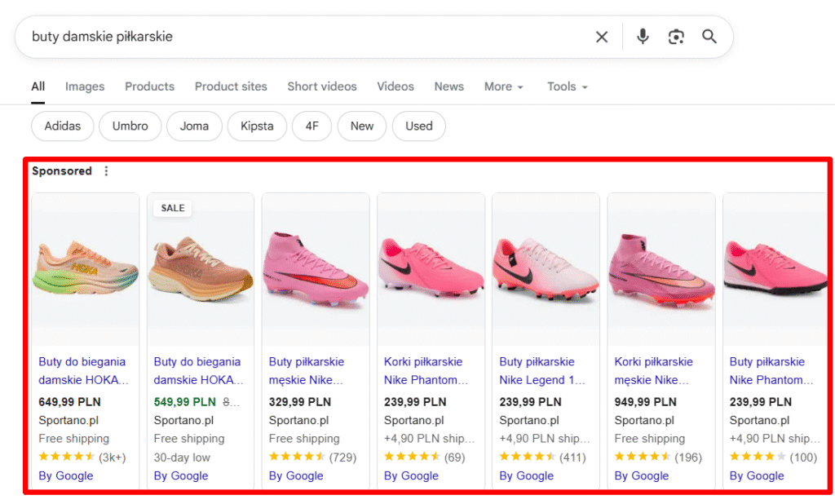Switch to the Short videos tab
Viewport: 835px width, 504px height.
(x=321, y=86)
